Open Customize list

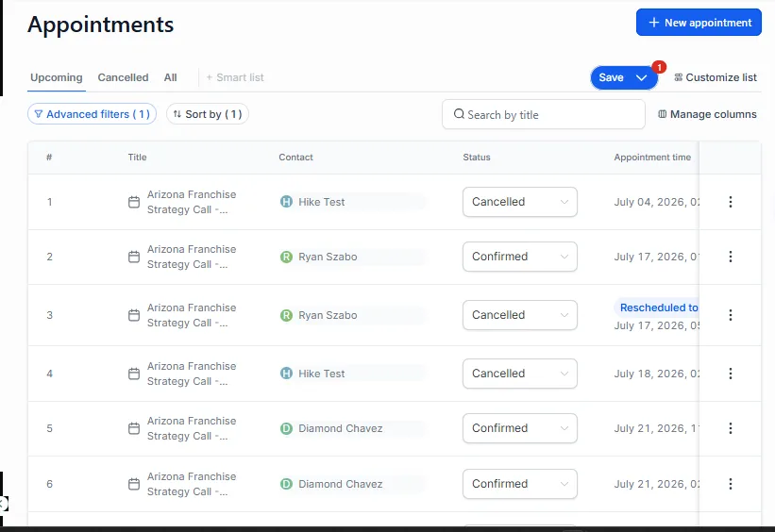click(x=716, y=77)
